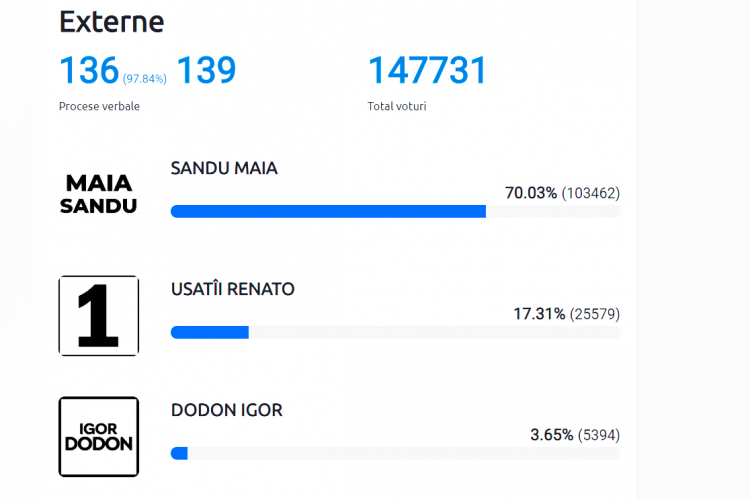Click the Externe section heading
This screenshot has height=500, width=750.
[111, 22]
